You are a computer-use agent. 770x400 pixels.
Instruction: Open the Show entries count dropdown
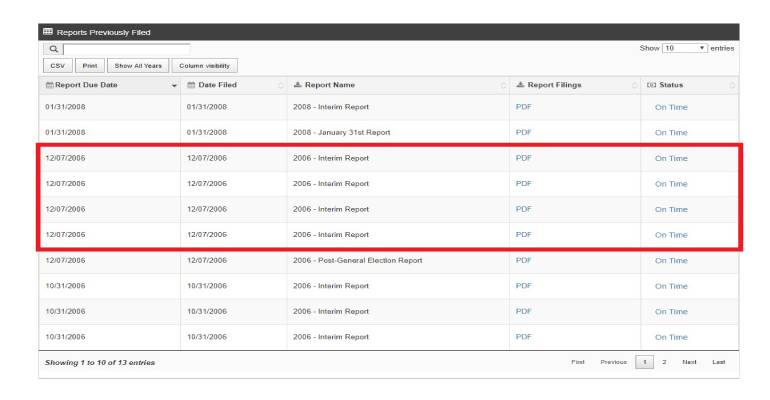(685, 48)
